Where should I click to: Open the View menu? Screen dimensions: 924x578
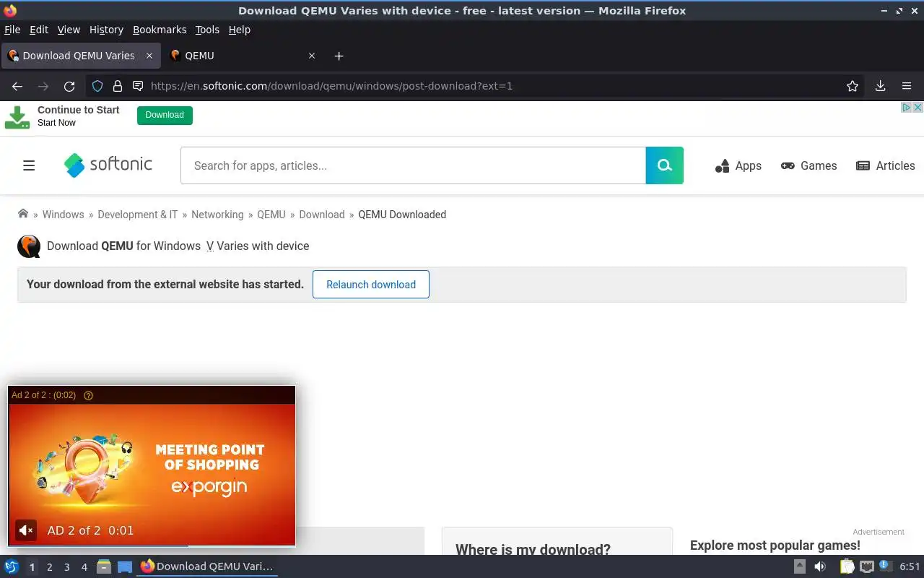(x=69, y=30)
